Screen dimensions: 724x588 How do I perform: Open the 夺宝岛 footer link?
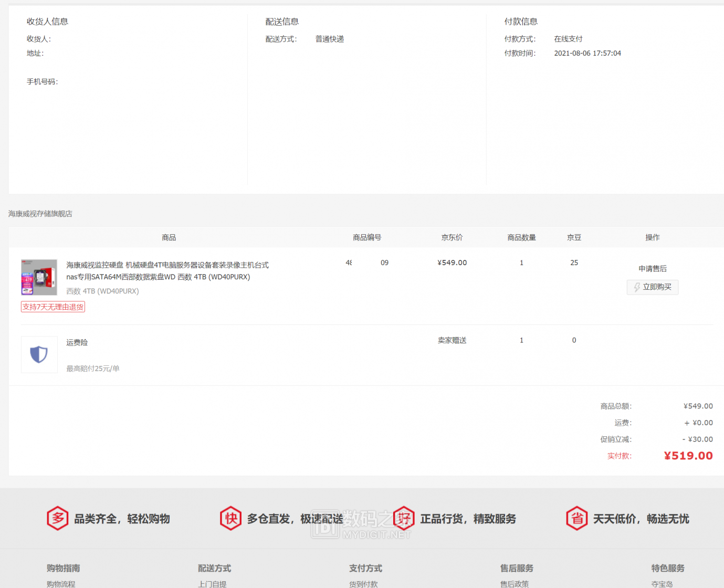coord(662,584)
